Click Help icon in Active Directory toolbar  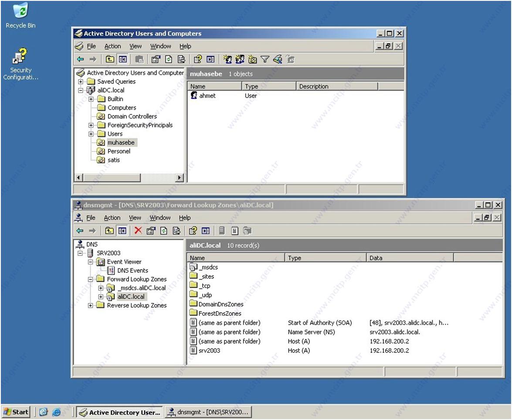click(x=197, y=59)
